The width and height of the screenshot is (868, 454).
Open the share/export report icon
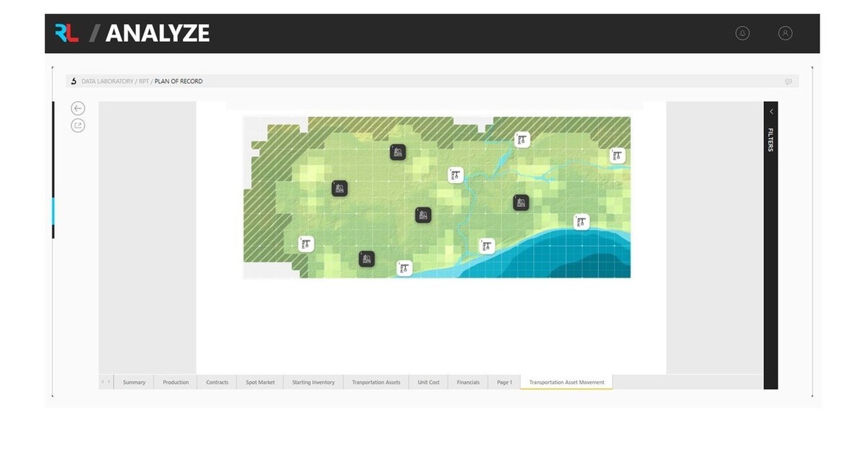point(77,125)
